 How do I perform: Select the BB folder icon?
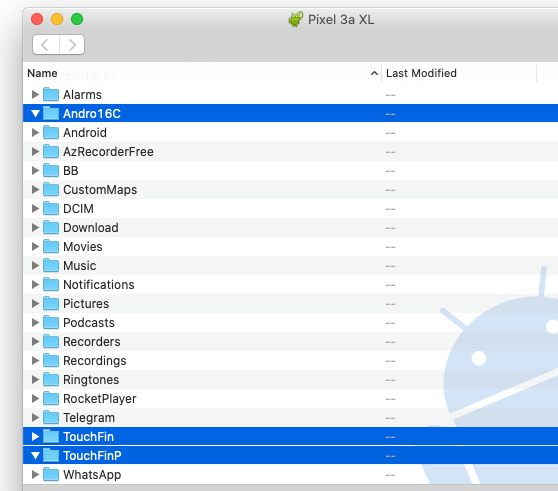51,170
